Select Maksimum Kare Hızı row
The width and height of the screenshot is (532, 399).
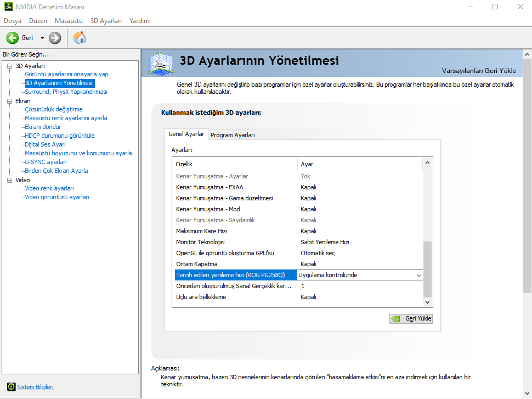point(299,231)
